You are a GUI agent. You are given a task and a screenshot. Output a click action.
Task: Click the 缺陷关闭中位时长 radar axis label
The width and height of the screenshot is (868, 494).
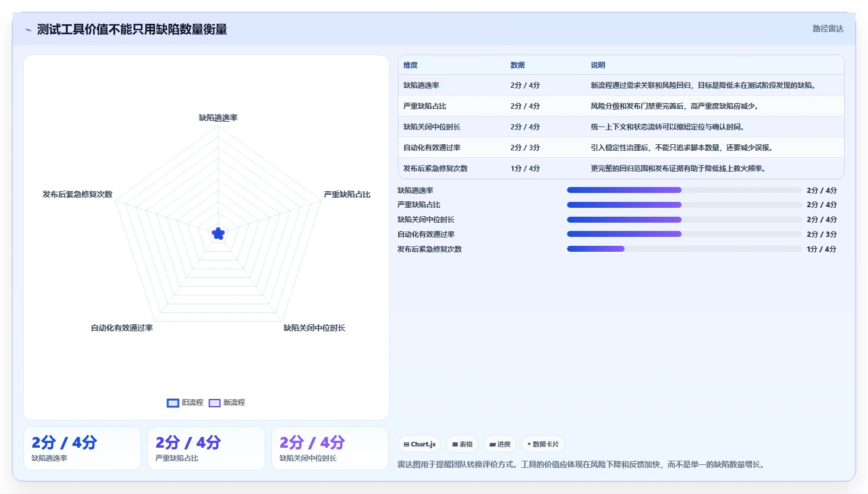(x=314, y=328)
